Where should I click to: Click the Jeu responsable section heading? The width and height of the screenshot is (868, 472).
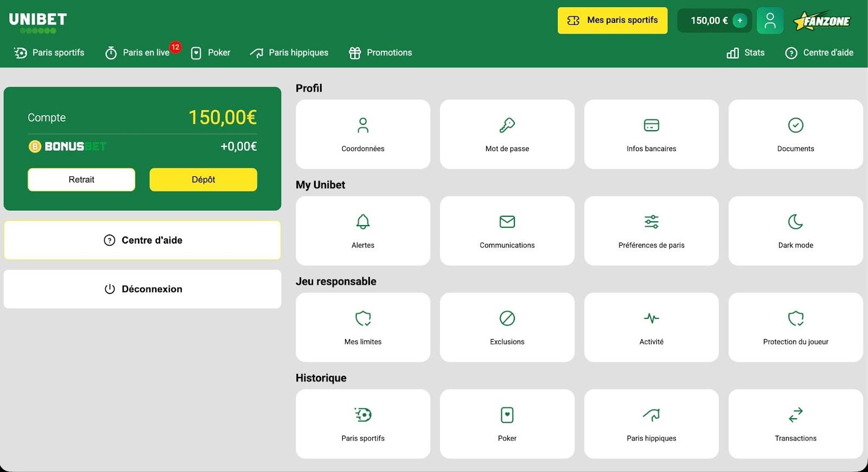click(336, 282)
